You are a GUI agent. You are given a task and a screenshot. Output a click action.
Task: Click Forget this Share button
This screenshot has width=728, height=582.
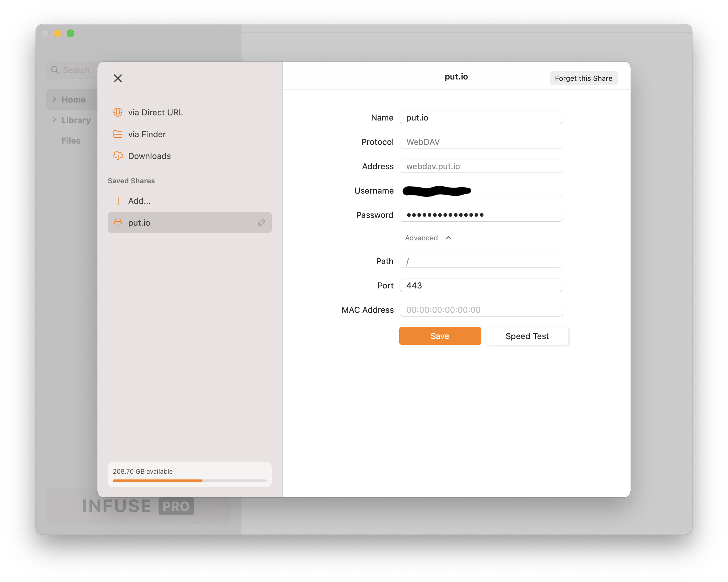583,79
